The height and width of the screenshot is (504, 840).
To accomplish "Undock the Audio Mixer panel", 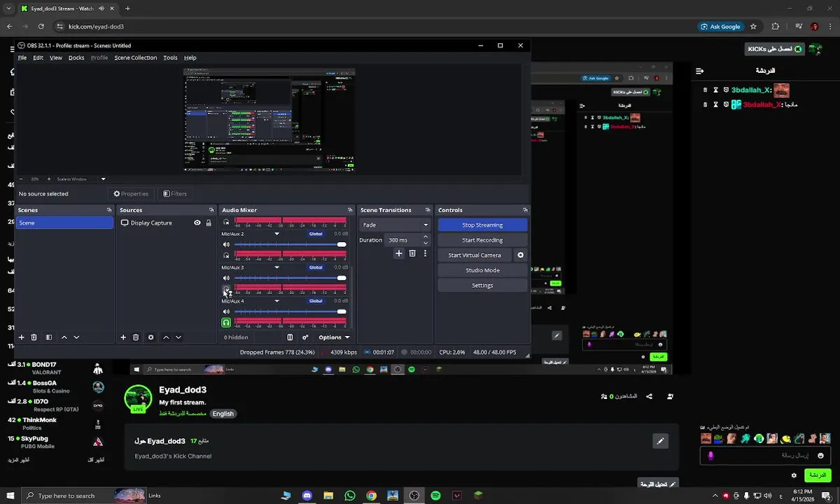I will pos(350,210).
